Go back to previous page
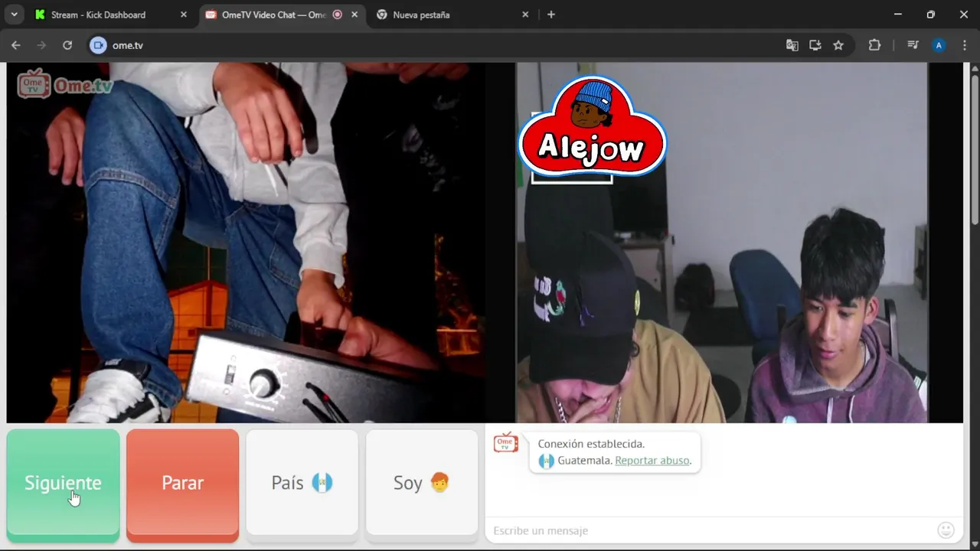The image size is (980, 551). [x=16, y=45]
